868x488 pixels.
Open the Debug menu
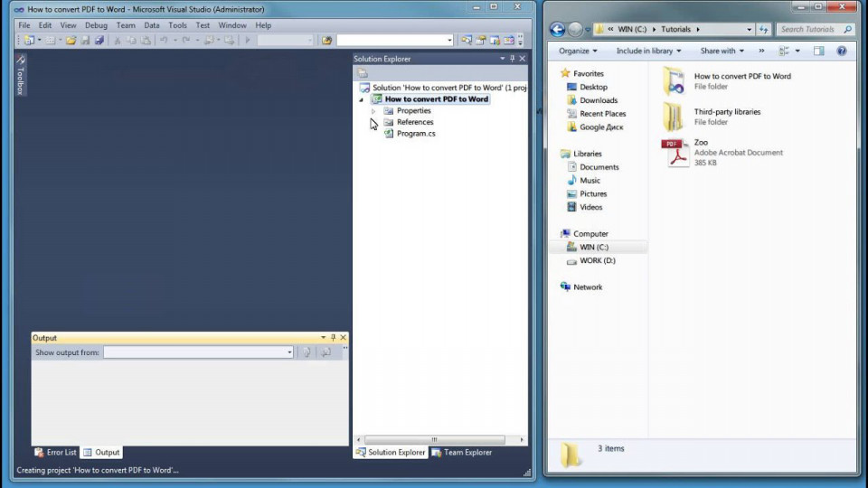[x=96, y=25]
